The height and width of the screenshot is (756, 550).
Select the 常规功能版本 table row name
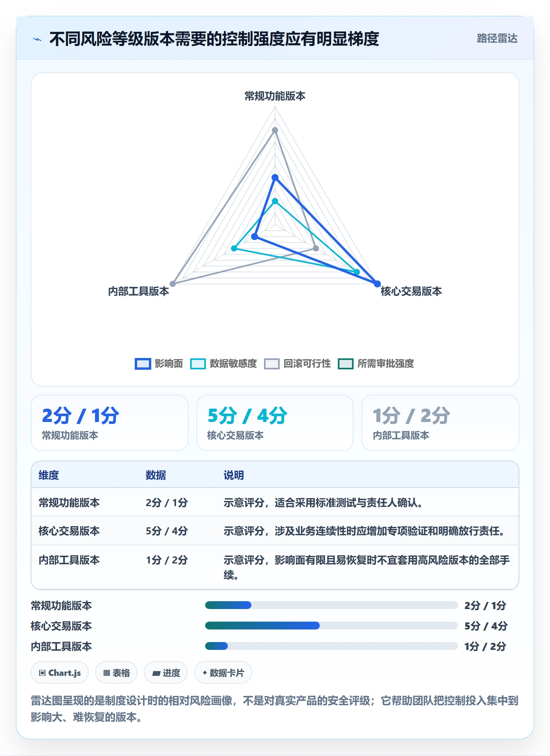[x=69, y=503]
